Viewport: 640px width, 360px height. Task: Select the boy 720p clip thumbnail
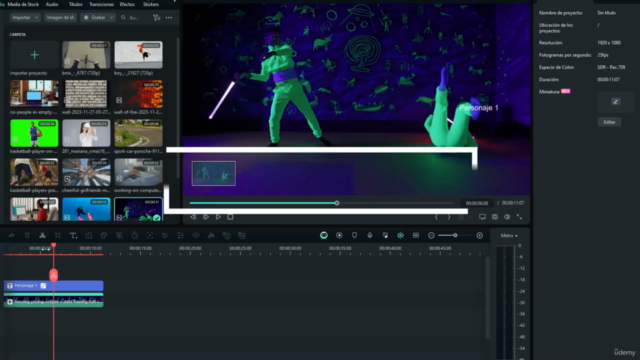pyautogui.click(x=138, y=55)
